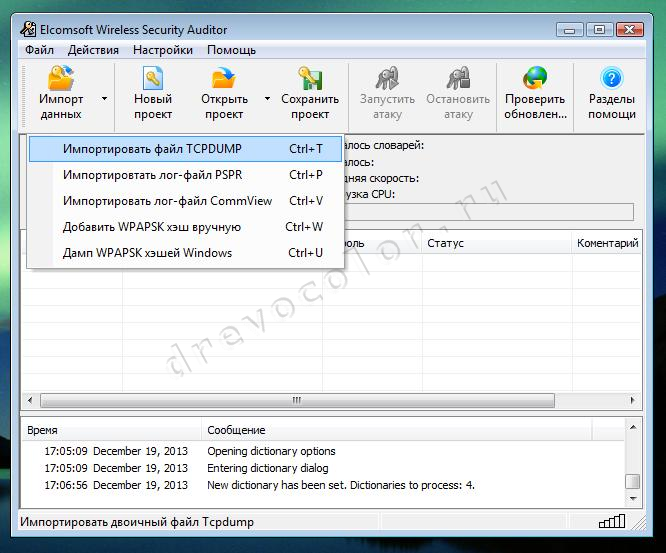Choose Дамп WPAPSK хэшей Windows
Screen dimensions: 666x553
pos(185,253)
